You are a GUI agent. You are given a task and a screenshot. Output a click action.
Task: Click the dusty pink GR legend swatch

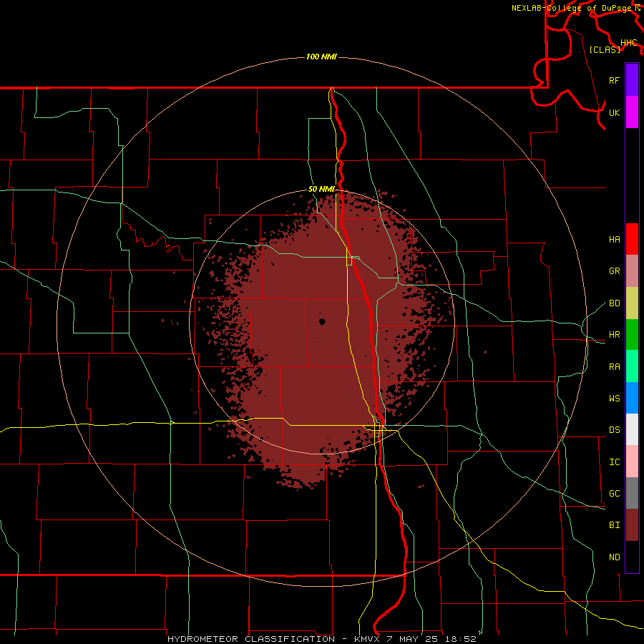click(632, 271)
